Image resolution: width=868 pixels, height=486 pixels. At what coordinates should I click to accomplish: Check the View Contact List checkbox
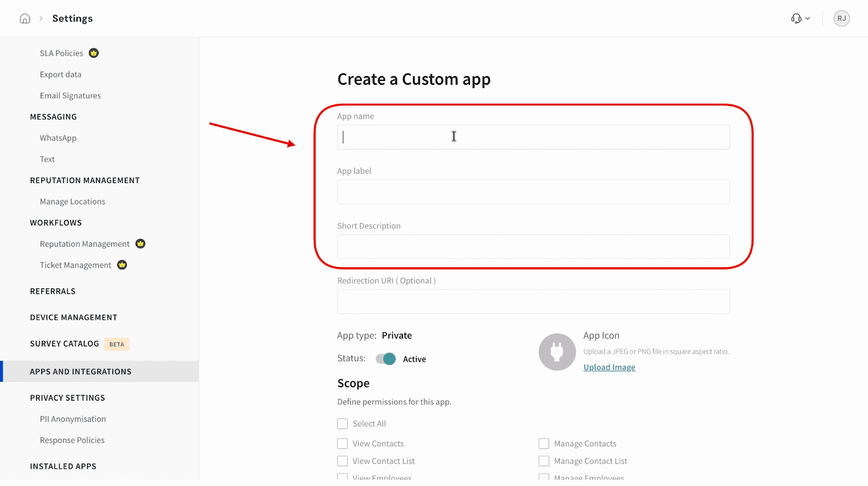point(342,461)
